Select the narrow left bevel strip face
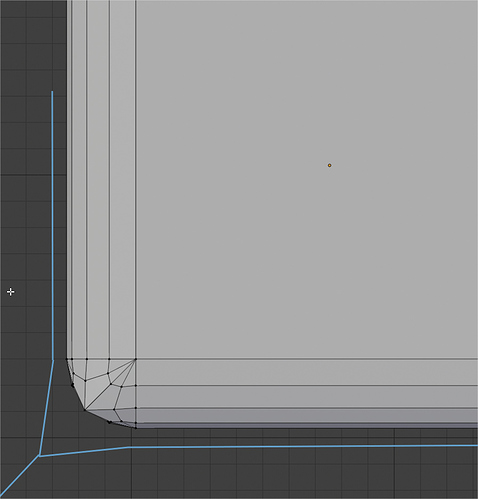Image resolution: width=478 pixels, height=499 pixels. click(69, 179)
